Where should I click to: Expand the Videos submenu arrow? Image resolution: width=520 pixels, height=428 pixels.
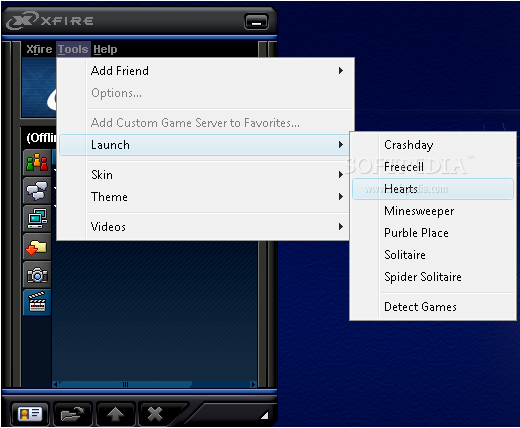341,227
